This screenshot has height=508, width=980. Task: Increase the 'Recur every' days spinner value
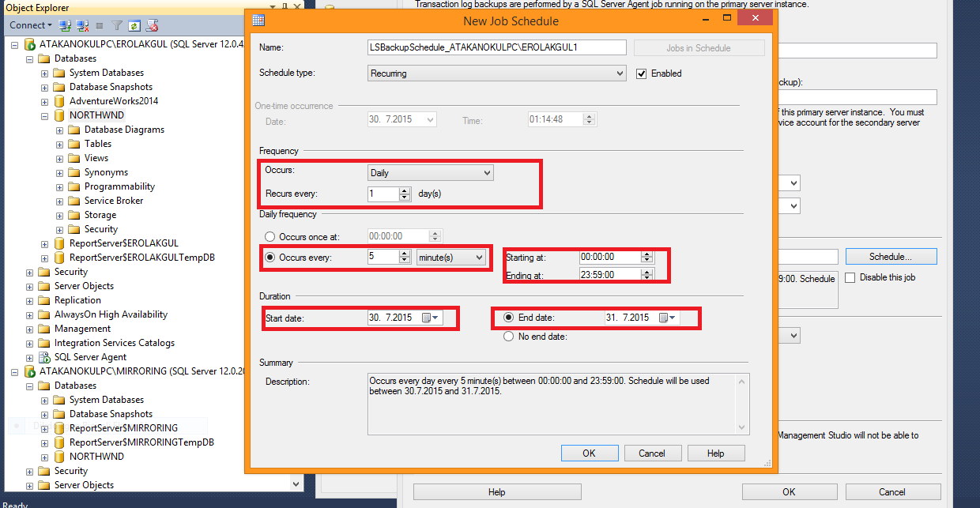coord(405,190)
